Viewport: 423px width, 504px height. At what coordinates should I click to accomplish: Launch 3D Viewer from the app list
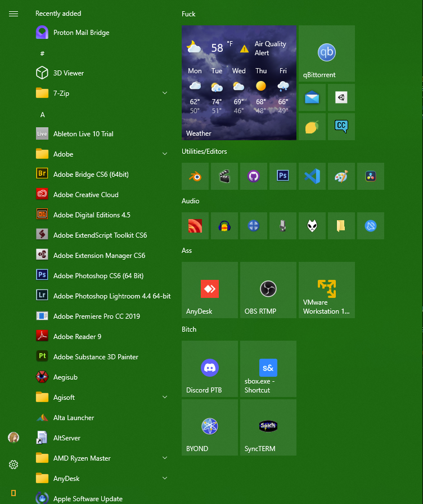103,73
